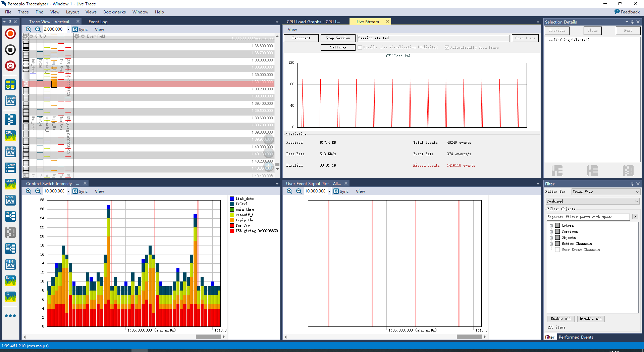
Task: Select the Stream view icon in sidebar
Action: click(x=10, y=100)
